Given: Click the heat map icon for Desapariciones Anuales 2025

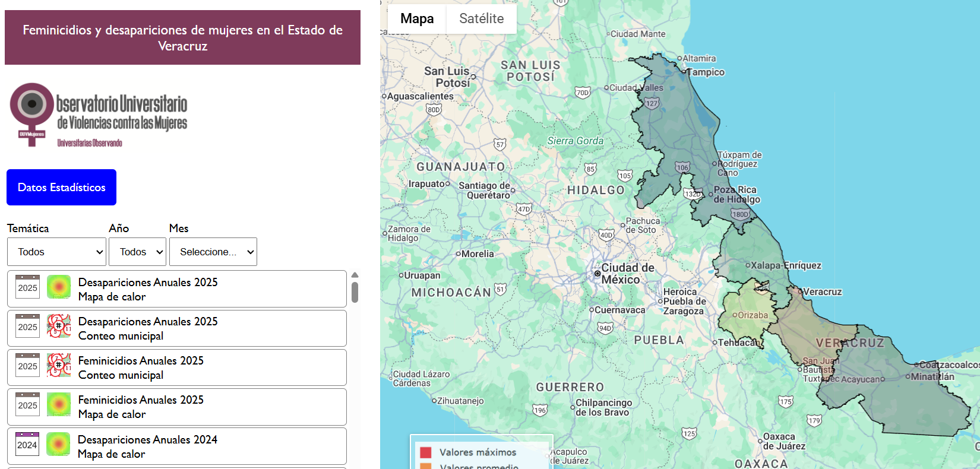Looking at the screenshot, I should pyautogui.click(x=59, y=287).
